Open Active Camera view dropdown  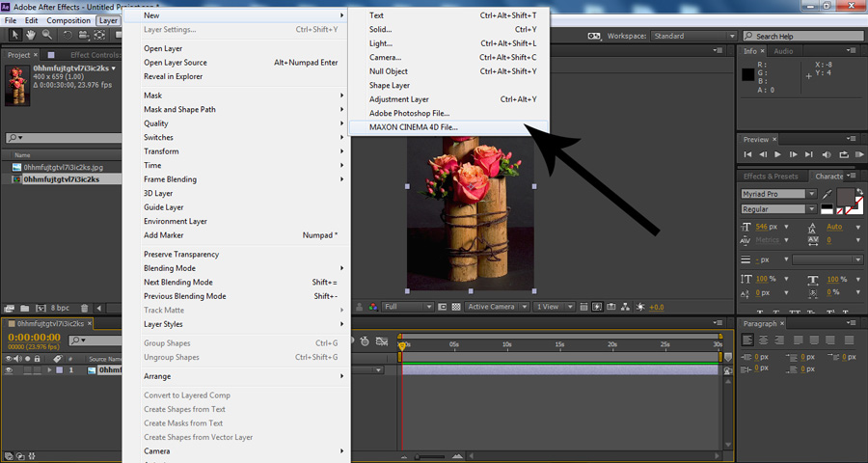point(497,307)
